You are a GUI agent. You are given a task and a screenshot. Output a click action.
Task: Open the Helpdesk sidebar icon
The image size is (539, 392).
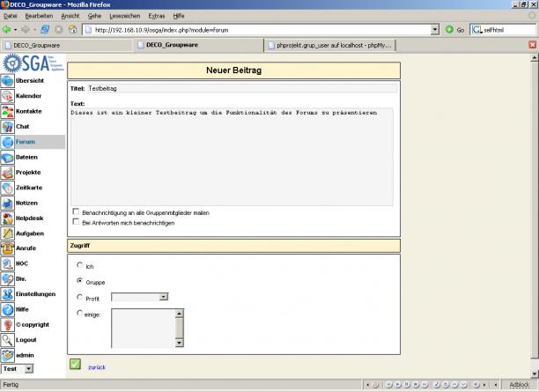point(8,218)
